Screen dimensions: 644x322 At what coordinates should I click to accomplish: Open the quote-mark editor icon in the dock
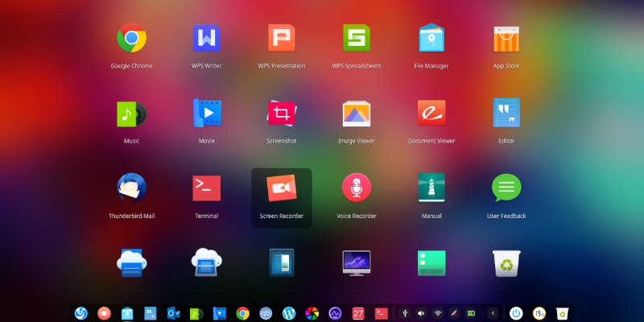[151, 313]
